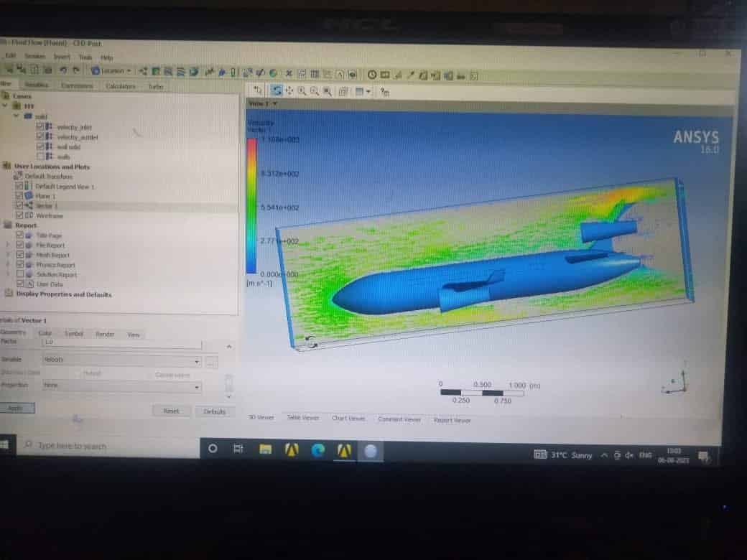Open the Location dropdown in toolbar
This screenshot has width=747, height=560.
112,70
